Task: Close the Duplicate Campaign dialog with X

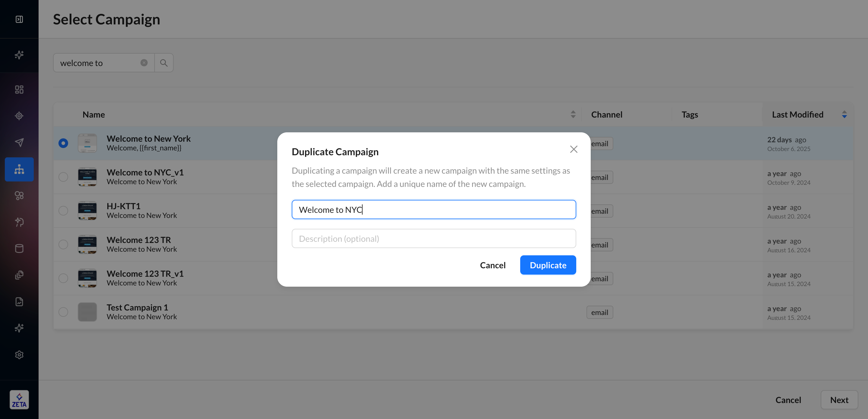Action: pyautogui.click(x=574, y=149)
